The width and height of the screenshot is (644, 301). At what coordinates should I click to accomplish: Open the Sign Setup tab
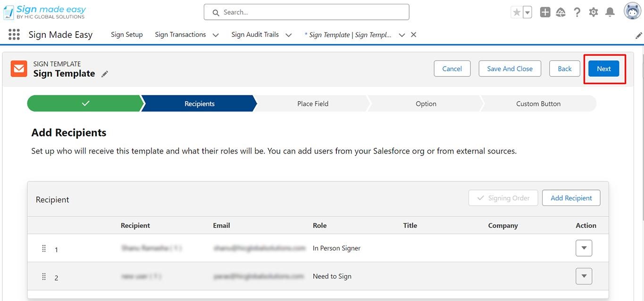[126, 34]
